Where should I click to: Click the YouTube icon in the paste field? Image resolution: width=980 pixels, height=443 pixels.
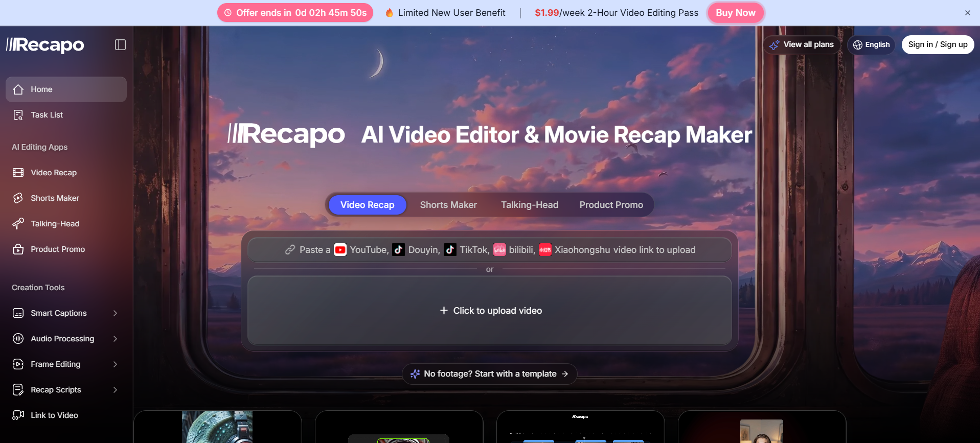pos(340,250)
